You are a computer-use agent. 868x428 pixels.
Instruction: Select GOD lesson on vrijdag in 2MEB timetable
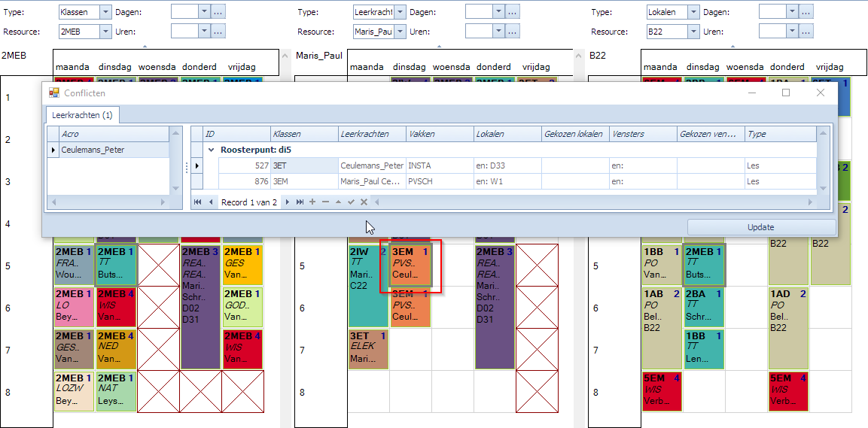pos(242,308)
